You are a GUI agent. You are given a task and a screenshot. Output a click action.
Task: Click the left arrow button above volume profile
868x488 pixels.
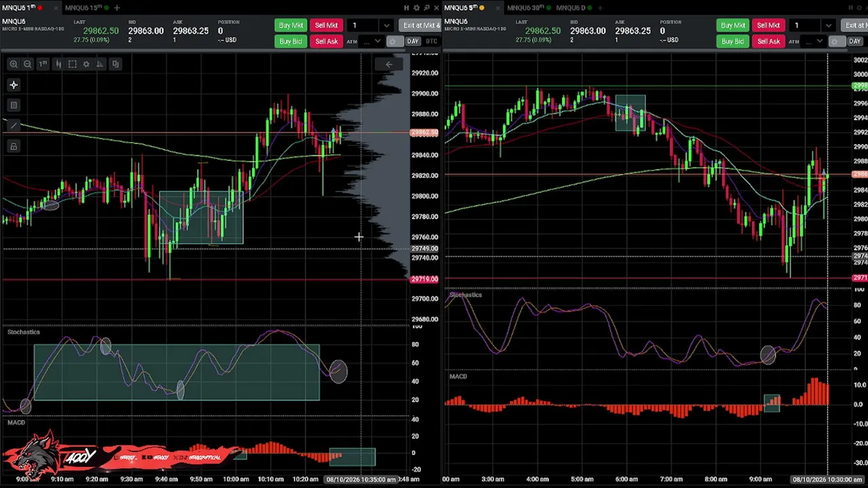pos(389,64)
